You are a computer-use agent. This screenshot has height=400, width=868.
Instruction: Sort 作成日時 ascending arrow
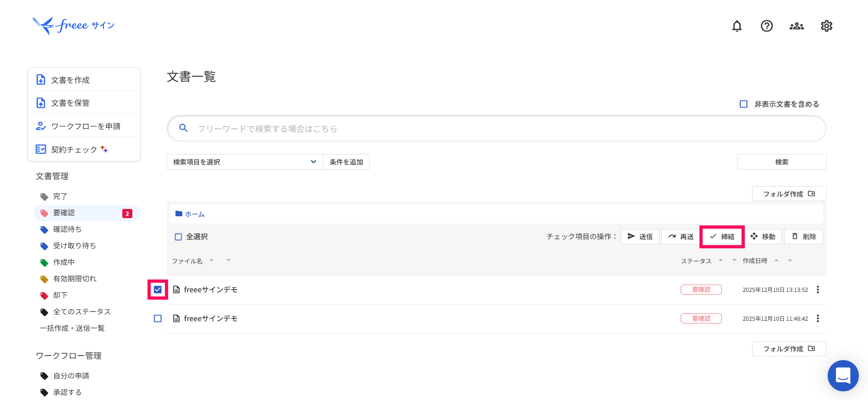776,260
